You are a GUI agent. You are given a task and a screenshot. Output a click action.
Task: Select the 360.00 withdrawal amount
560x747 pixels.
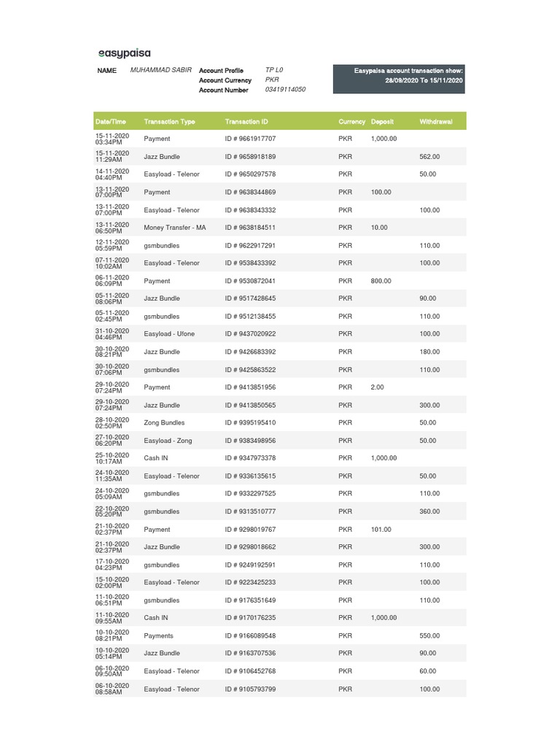[x=429, y=511]
